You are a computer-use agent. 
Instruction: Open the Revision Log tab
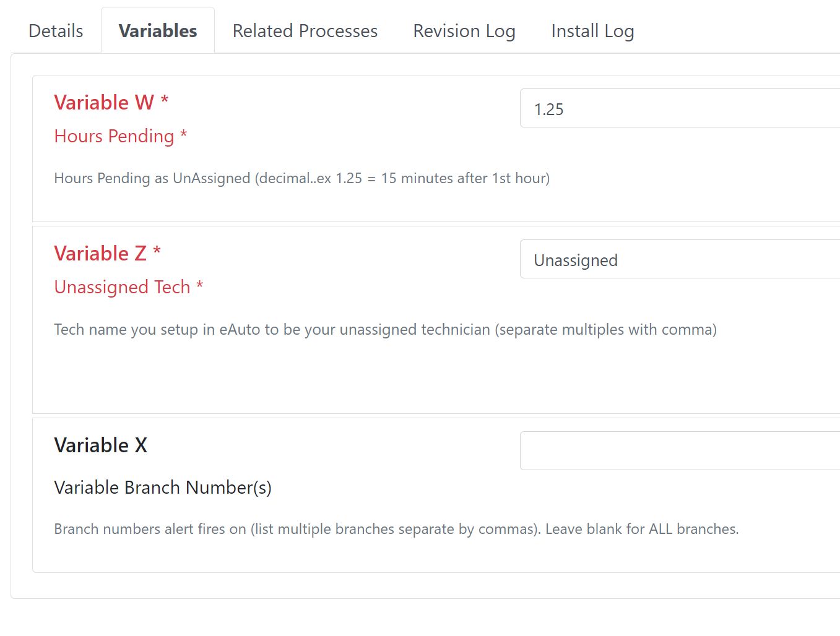tap(464, 31)
